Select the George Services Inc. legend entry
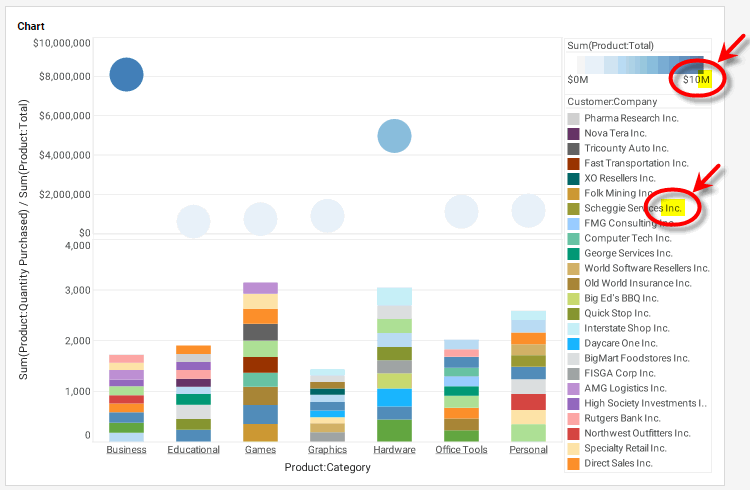 [x=630, y=253]
